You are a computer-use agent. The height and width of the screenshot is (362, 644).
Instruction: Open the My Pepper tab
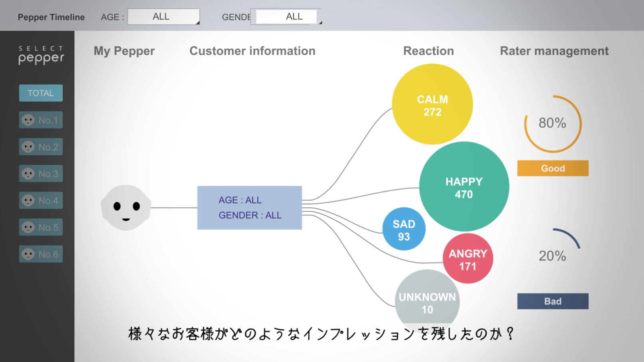124,51
